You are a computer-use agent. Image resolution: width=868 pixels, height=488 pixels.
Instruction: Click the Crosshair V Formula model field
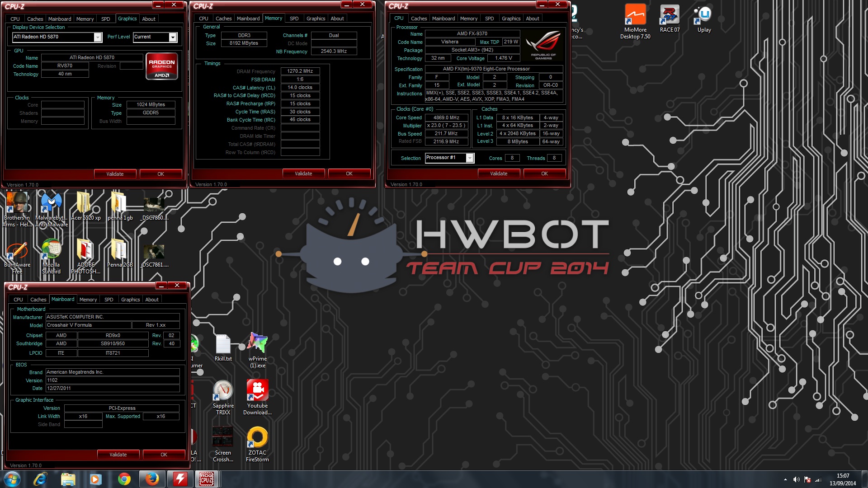tap(89, 325)
